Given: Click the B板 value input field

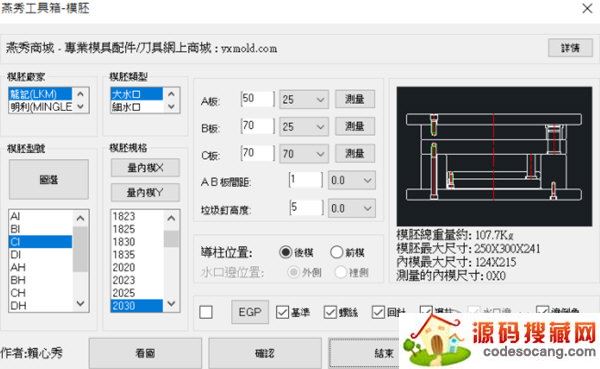Looking at the screenshot, I should point(258,126).
